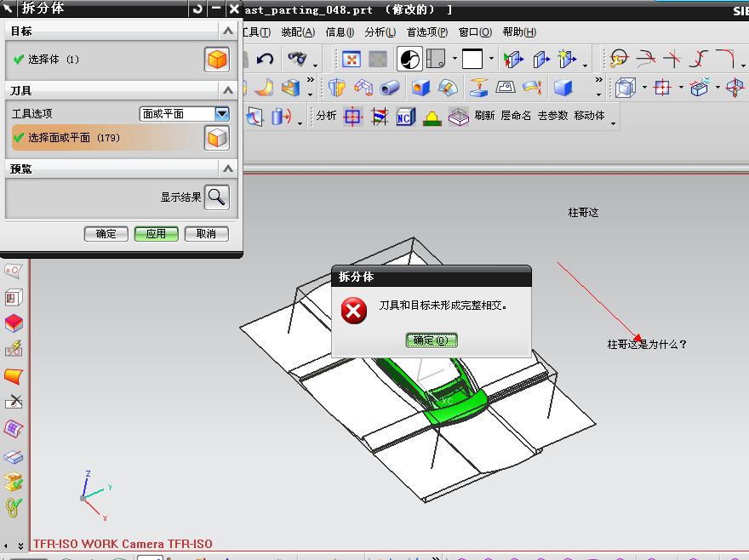
Task: Open the 信息(I) menu
Action: [340, 32]
